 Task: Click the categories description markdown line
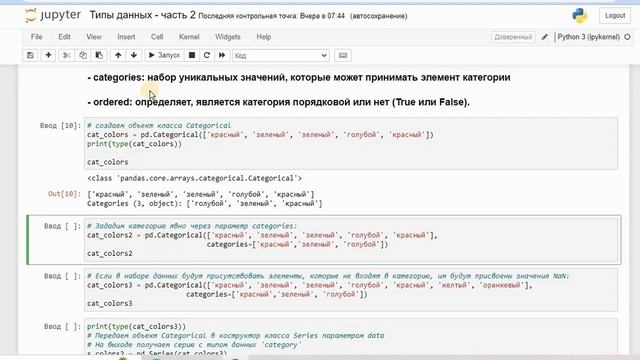(x=299, y=78)
